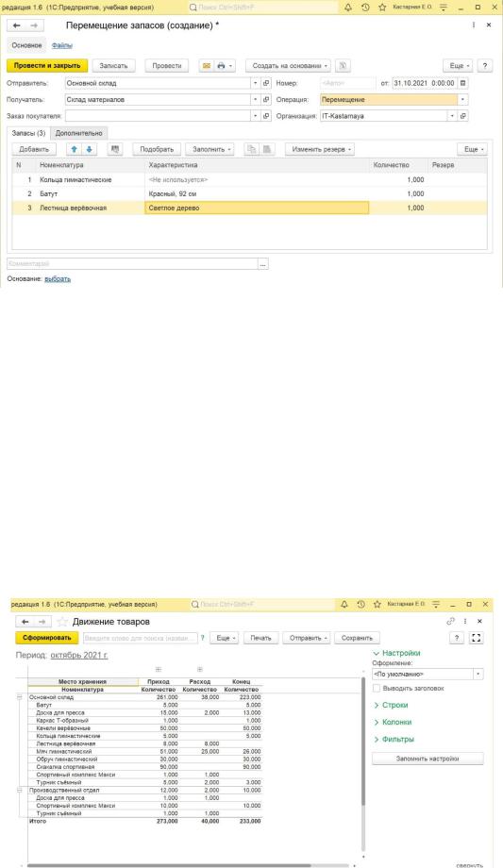
Task: Open help in Перемещение запасов toolbar
Action: point(485,65)
